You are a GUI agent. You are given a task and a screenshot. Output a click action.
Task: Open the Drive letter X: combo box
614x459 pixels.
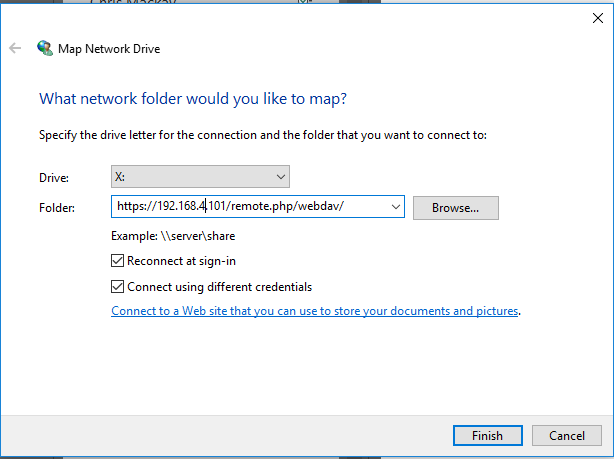[x=200, y=177]
